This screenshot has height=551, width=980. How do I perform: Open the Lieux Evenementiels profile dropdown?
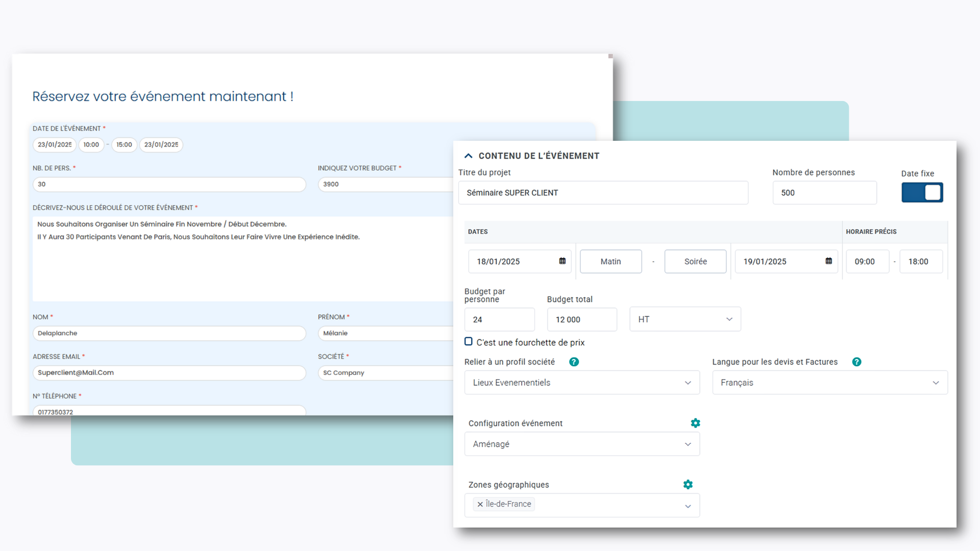[x=582, y=383]
